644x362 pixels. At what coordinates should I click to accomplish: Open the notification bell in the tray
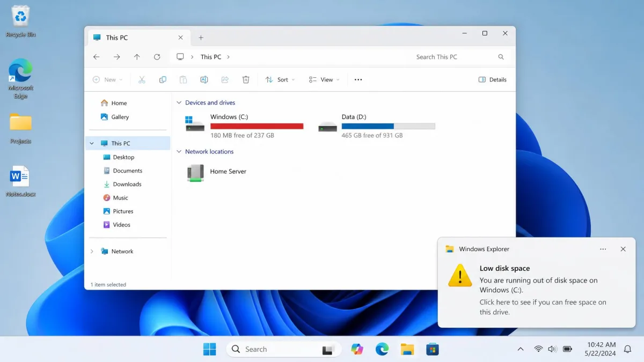pyautogui.click(x=627, y=349)
